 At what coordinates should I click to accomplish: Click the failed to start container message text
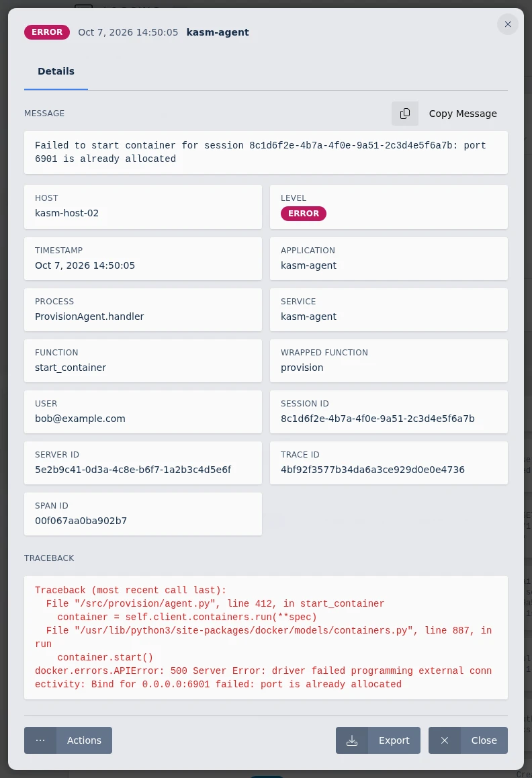tap(261, 152)
